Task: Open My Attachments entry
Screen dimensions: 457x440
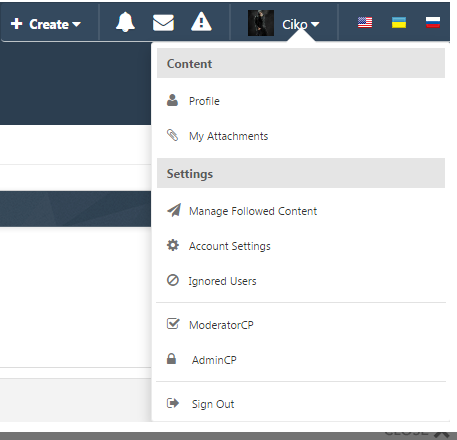Action: coord(228,136)
